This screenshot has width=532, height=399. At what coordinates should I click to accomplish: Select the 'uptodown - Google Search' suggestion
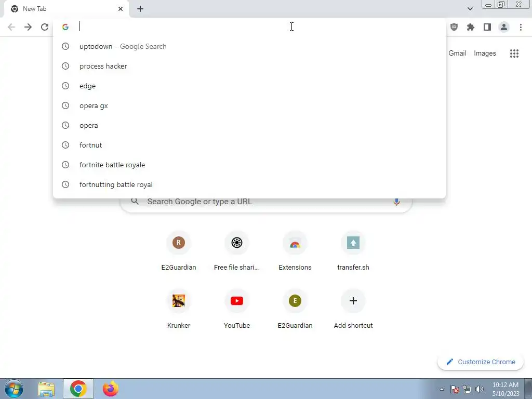coord(249,46)
